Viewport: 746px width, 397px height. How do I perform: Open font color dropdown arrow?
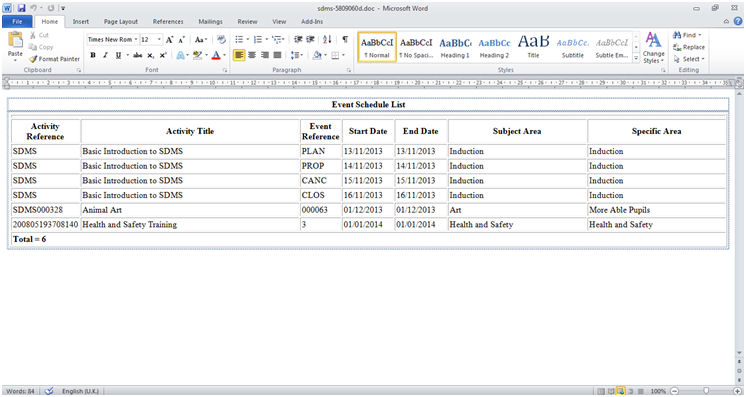pyautogui.click(x=224, y=55)
